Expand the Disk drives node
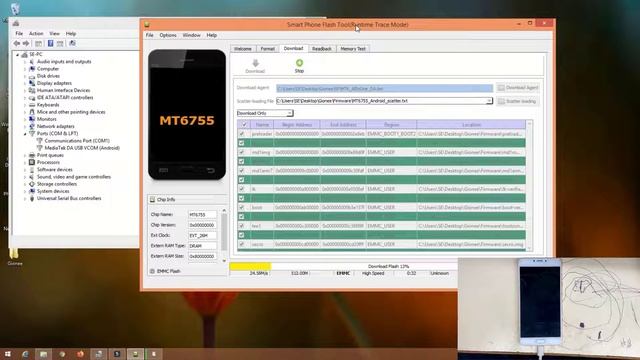Image resolution: width=640 pixels, height=360 pixels. [24, 76]
